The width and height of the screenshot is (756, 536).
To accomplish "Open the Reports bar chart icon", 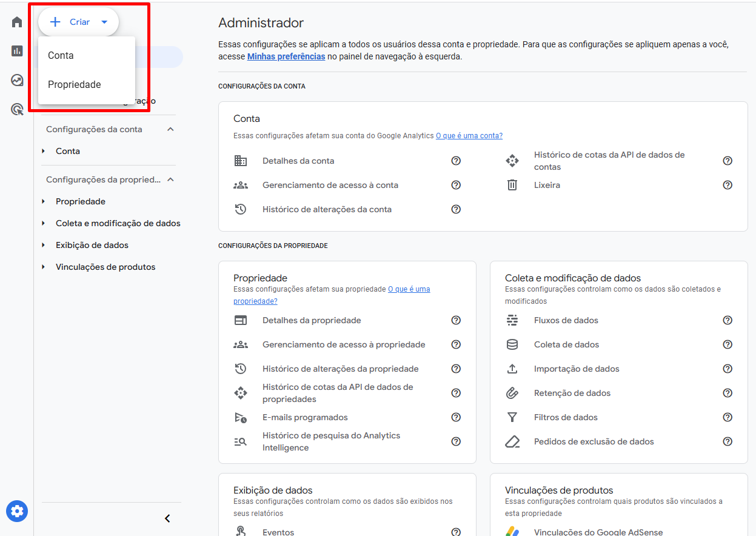I will tap(17, 51).
